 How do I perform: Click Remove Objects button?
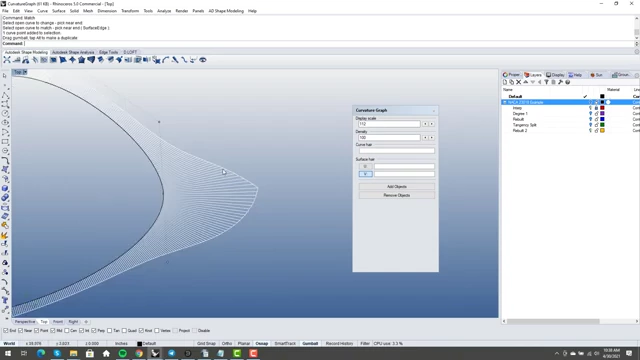tap(396, 195)
